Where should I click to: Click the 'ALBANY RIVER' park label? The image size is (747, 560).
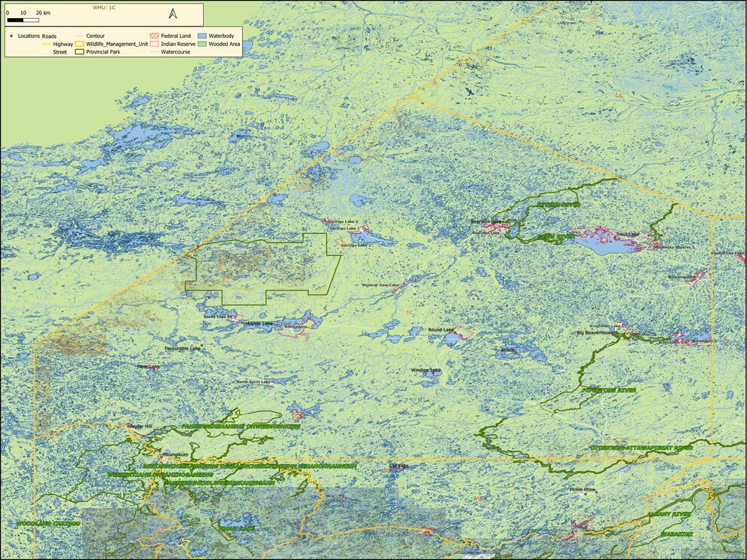click(x=669, y=515)
